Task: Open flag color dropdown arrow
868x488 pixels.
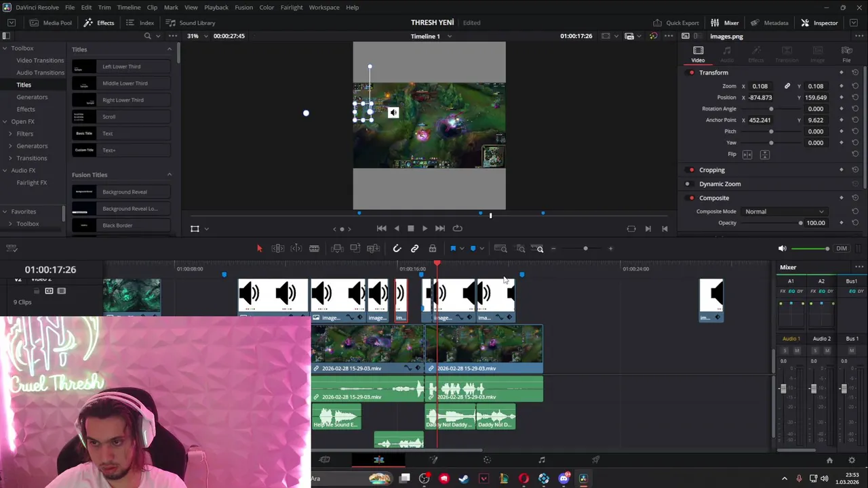Action: point(462,249)
